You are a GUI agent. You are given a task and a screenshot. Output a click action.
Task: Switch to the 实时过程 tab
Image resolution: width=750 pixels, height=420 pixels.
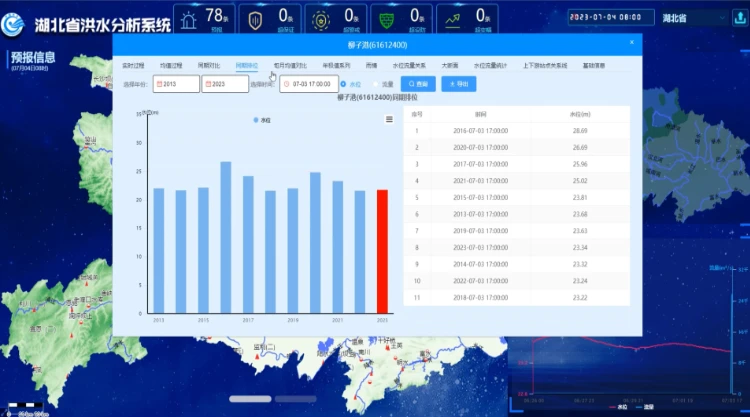point(134,65)
